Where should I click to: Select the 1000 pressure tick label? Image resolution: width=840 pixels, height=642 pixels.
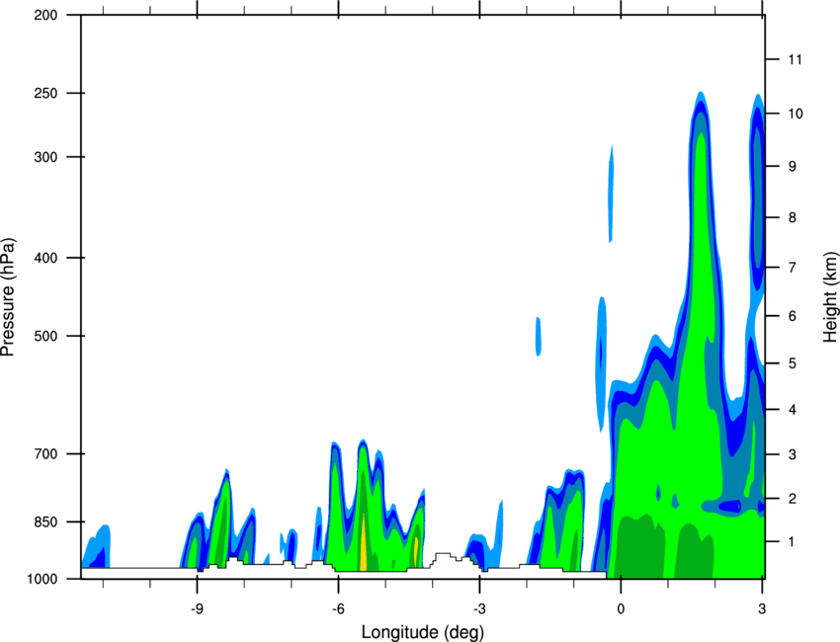click(42, 580)
